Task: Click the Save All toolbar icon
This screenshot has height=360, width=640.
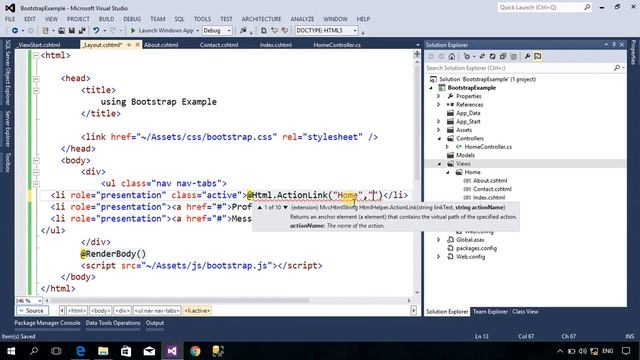Action: pos(82,31)
